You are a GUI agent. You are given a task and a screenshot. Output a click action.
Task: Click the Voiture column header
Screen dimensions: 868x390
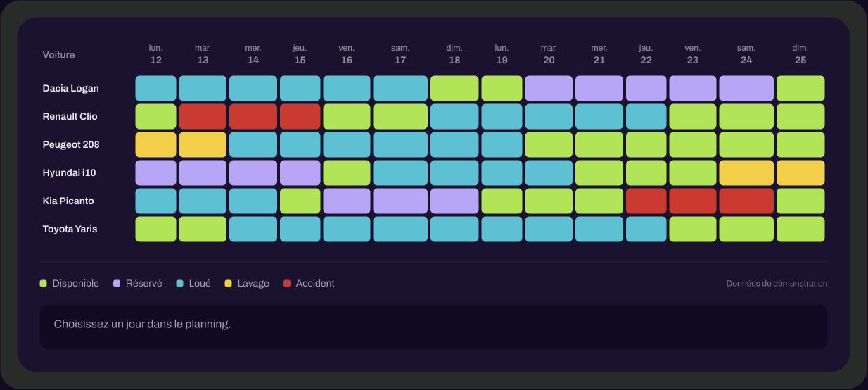point(58,55)
